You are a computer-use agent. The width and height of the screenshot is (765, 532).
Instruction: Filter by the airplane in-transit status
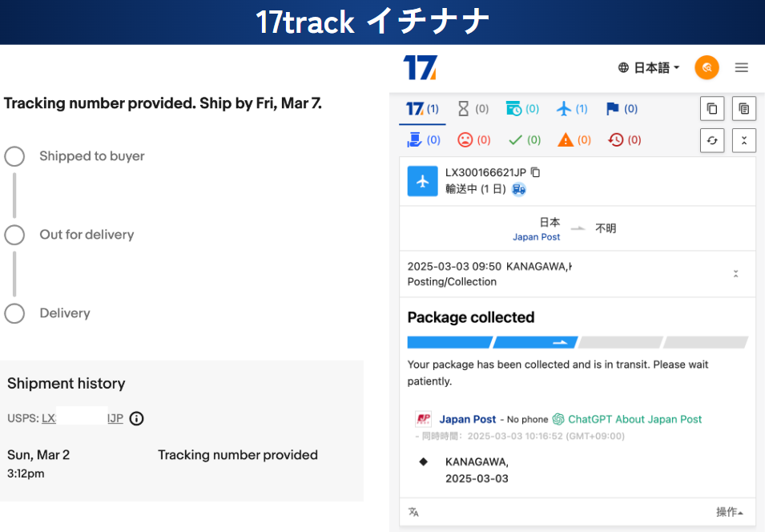(x=572, y=109)
